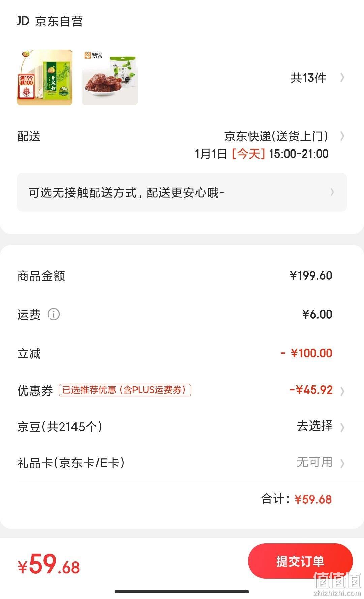Tap the 已选推荐优惠 coupon tag
Screen dimensions: 364x599
(125, 390)
